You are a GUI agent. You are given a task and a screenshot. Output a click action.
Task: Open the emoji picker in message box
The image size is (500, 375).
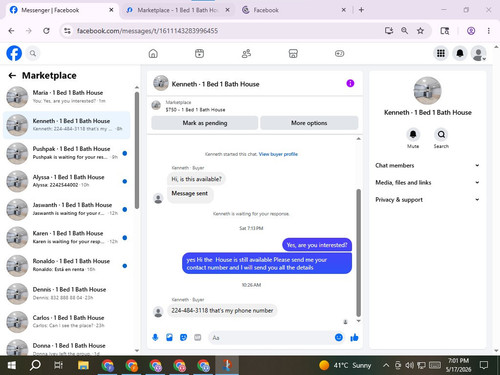[x=339, y=337]
